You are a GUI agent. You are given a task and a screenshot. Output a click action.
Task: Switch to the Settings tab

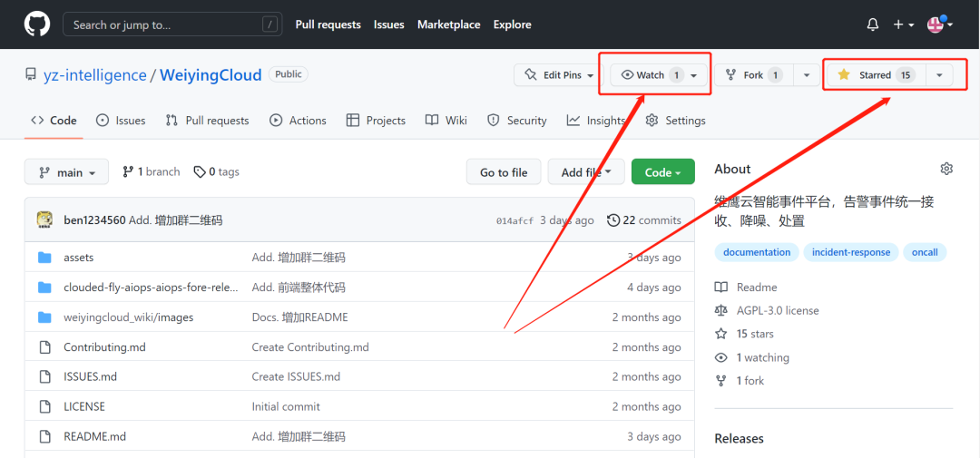point(676,121)
